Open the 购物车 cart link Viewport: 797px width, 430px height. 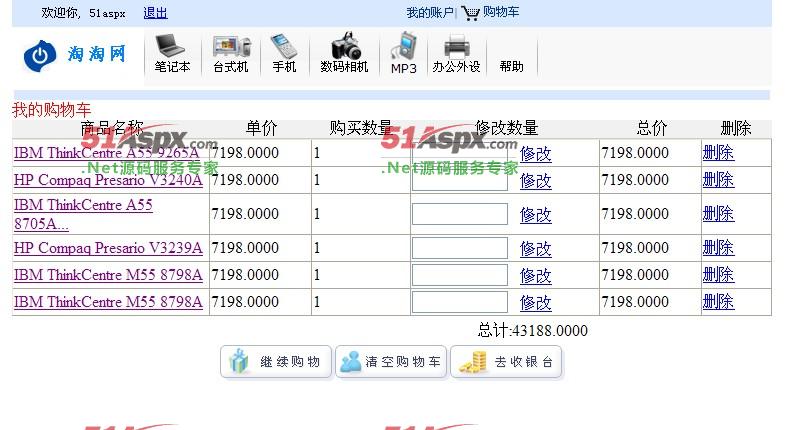(x=501, y=12)
